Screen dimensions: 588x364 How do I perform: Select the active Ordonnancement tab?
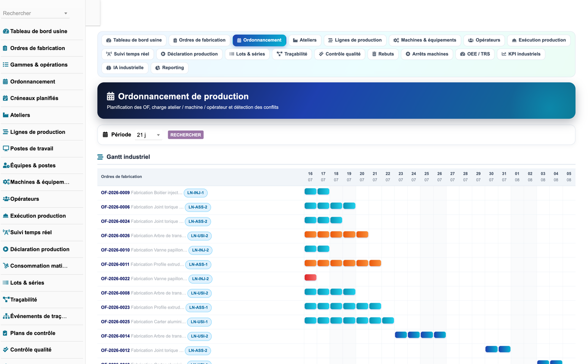pos(259,40)
